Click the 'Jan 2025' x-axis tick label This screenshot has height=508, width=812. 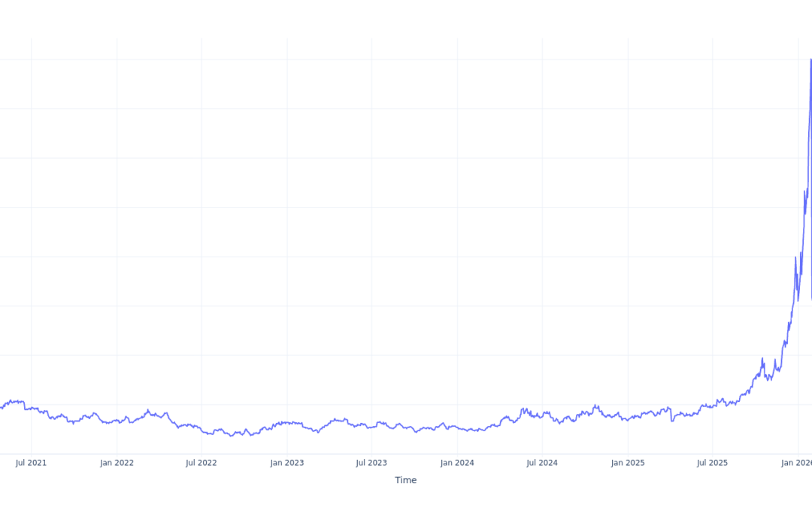pyautogui.click(x=628, y=463)
